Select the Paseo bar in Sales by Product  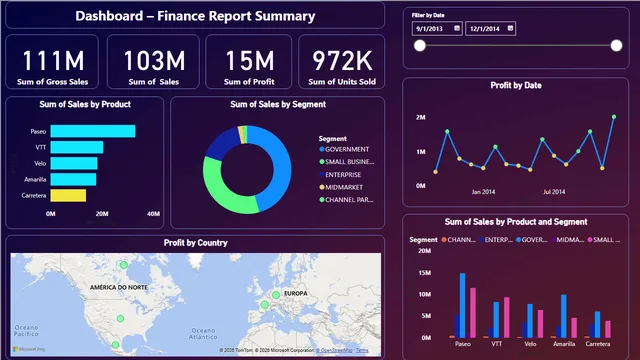pyautogui.click(x=93, y=131)
